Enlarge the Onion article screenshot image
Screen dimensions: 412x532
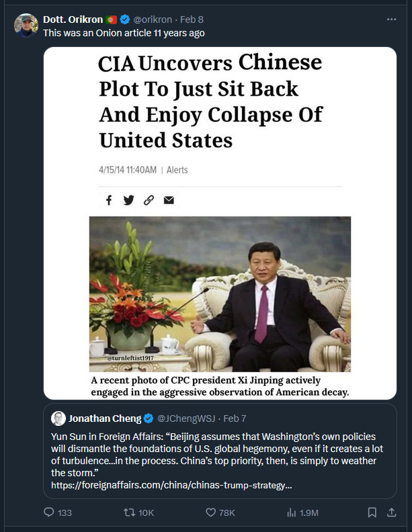[220, 223]
